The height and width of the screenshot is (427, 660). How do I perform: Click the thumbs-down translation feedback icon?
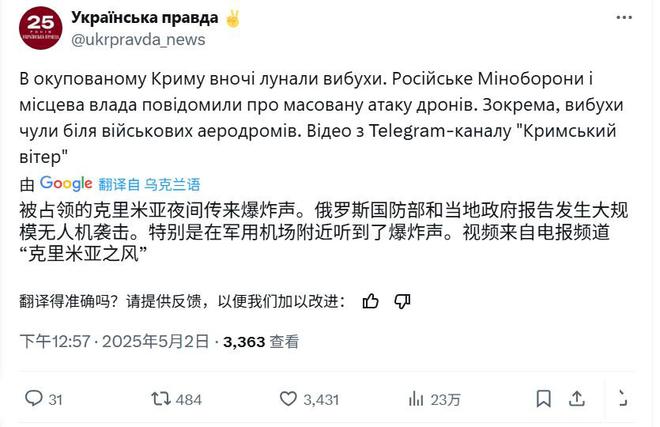(402, 301)
